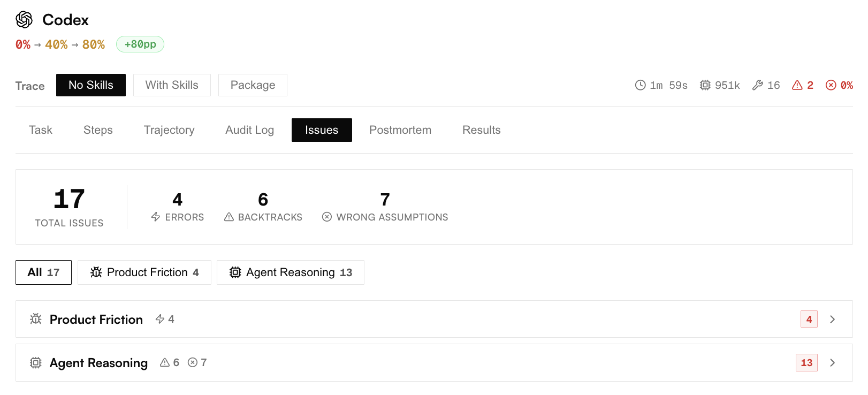Click the 40% score in header
This screenshot has height=395, width=868.
pos(56,44)
